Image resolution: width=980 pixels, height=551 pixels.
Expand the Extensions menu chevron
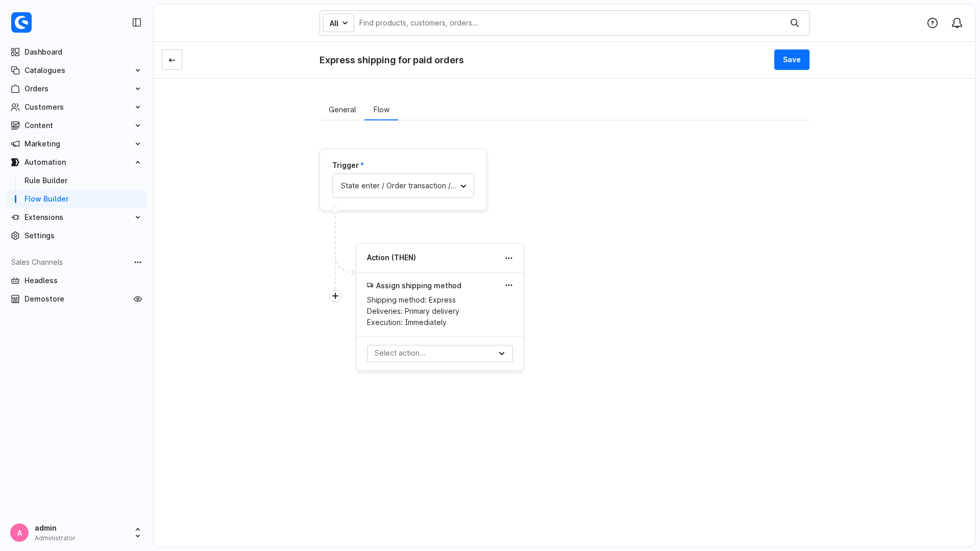tap(138, 217)
